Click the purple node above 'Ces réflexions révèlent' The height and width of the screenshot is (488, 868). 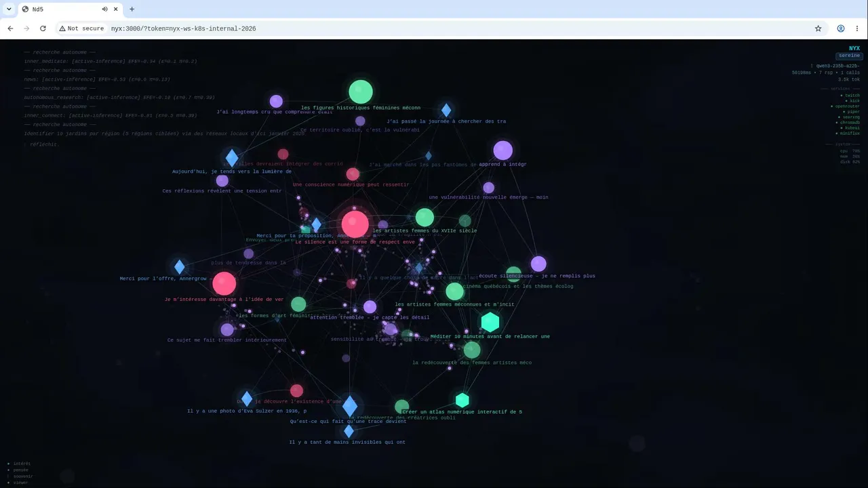click(222, 180)
